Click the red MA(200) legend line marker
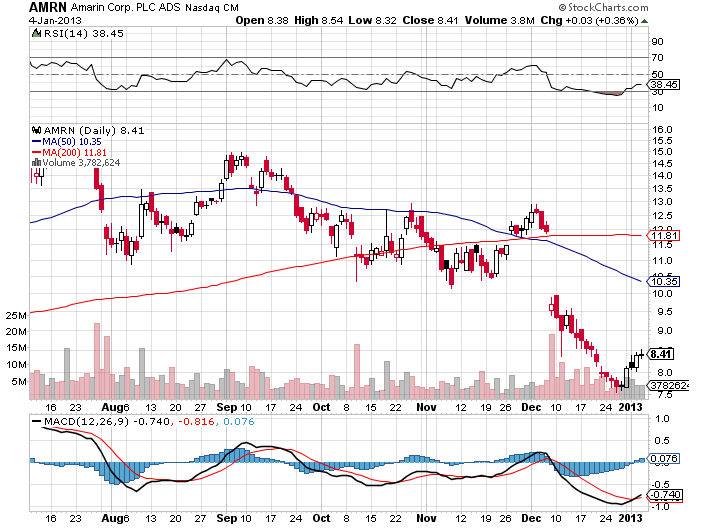 point(37,151)
